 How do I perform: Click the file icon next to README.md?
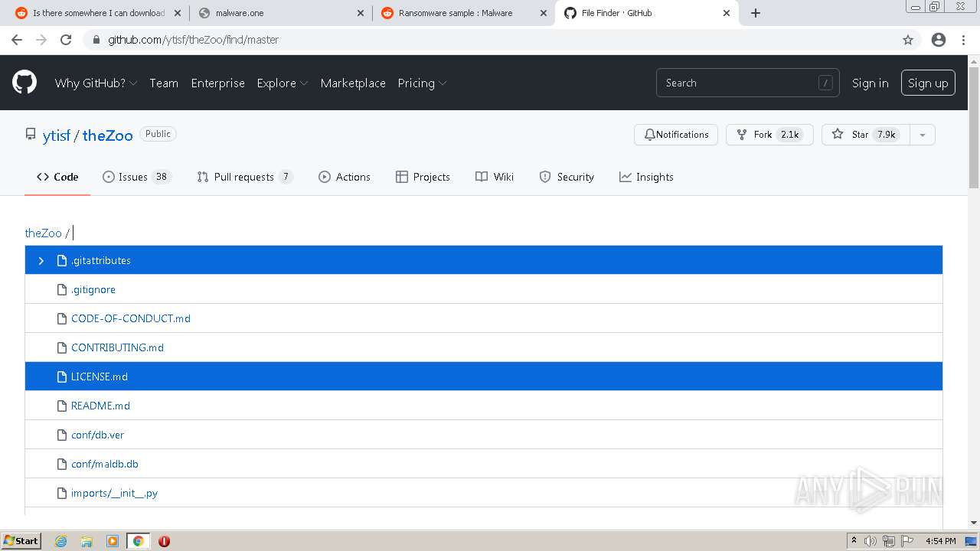click(62, 406)
